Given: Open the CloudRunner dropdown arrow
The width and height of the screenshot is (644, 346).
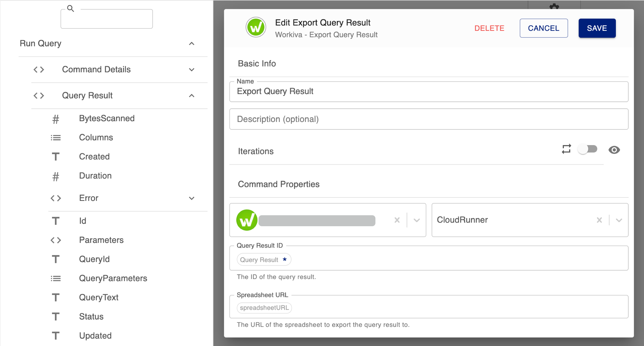Looking at the screenshot, I should [619, 220].
